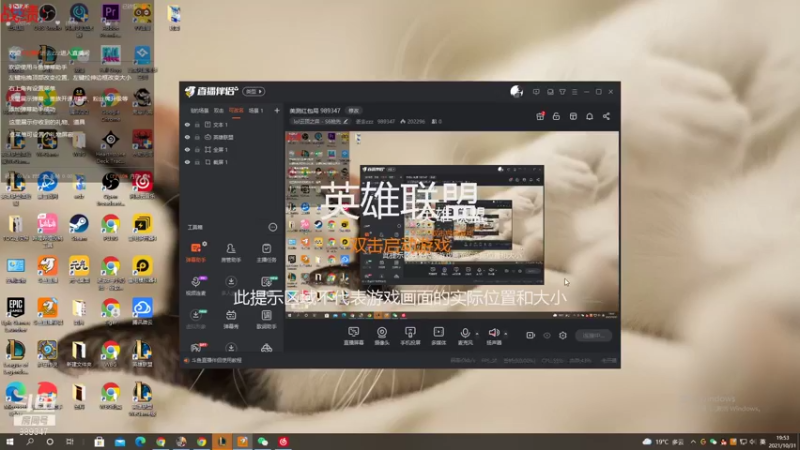Screen dimensions: 800x450
Task: Open the danmu show TV-shaped tool
Action: point(231,319)
